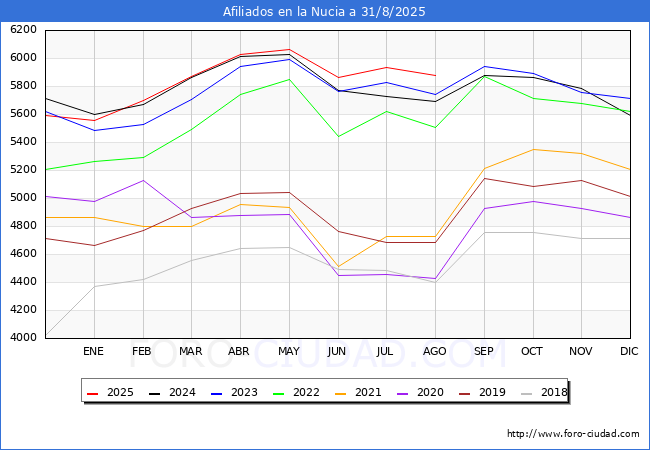Click the blue 2023 line point at ENE

click(x=95, y=131)
